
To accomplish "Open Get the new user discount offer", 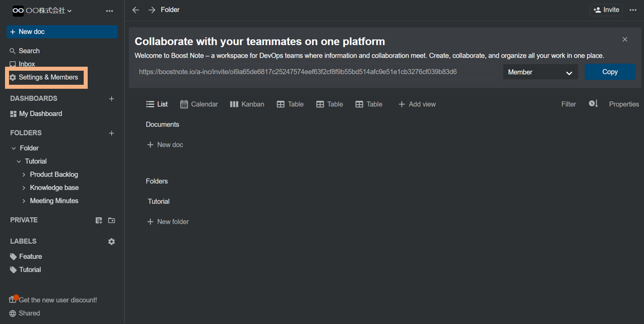I will click(x=53, y=300).
